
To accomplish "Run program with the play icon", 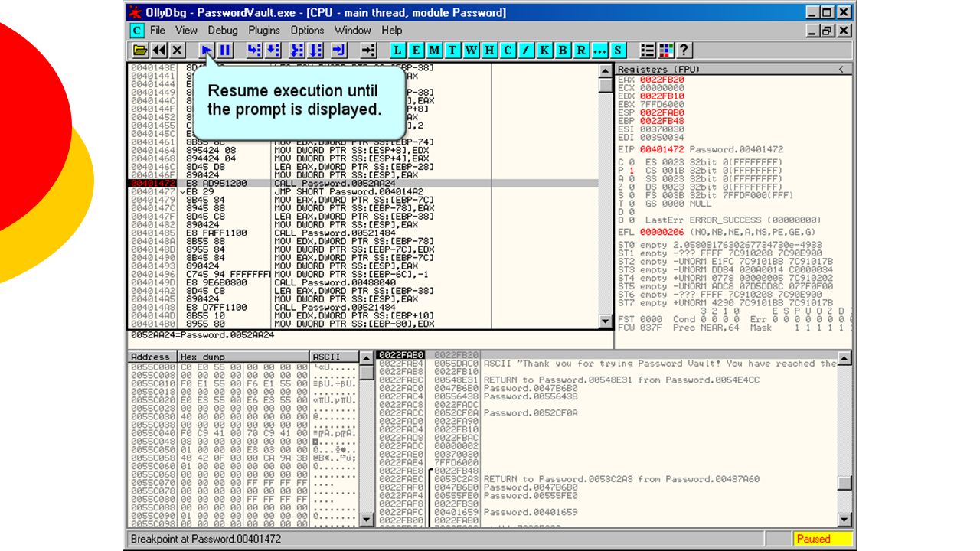I will click(x=207, y=51).
